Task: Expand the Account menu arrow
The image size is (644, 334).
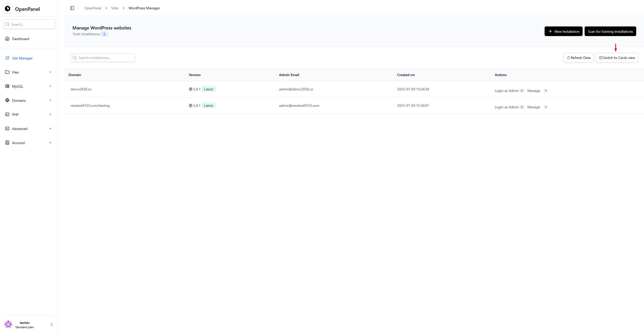Action: (x=50, y=143)
